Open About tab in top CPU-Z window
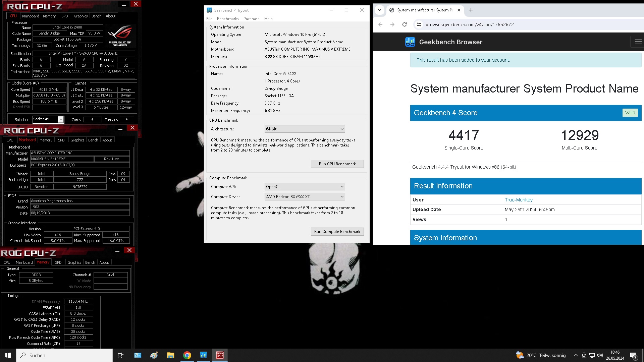Screen dimensions: 644x362 [x=111, y=16]
